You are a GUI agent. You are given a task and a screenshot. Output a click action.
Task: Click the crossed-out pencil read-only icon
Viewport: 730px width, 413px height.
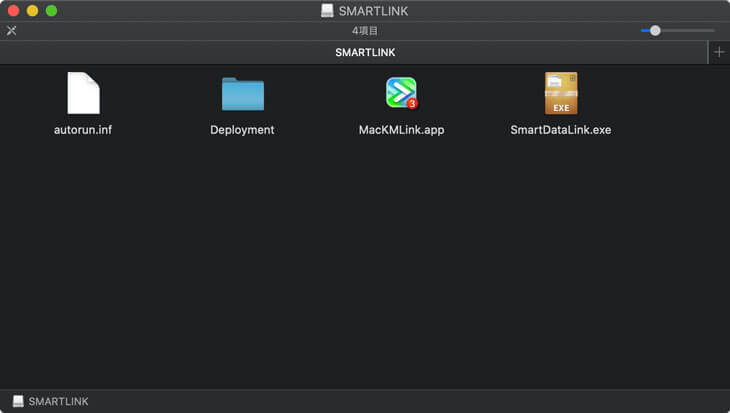pos(12,31)
